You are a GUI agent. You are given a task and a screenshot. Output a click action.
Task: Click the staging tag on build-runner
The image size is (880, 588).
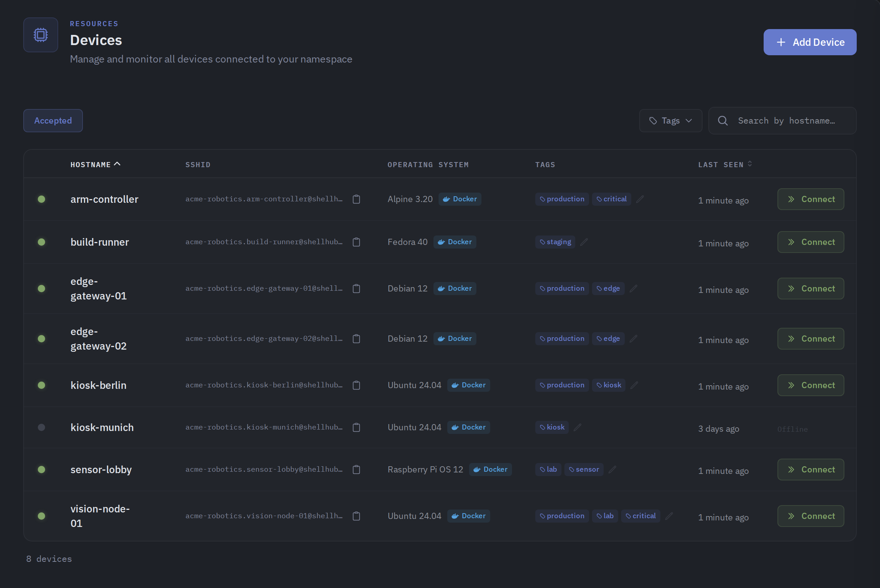(x=555, y=242)
